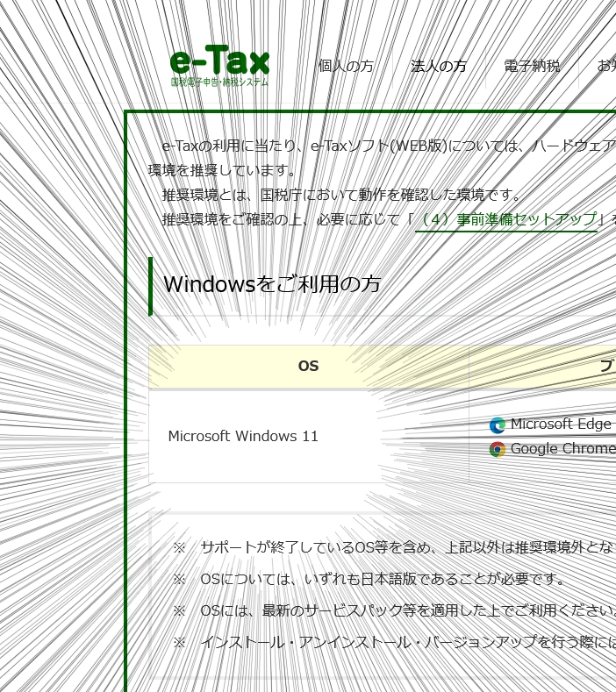Viewport: 616px width, 692px height.
Task: Click the Google Chrome text label
Action: tap(562, 448)
